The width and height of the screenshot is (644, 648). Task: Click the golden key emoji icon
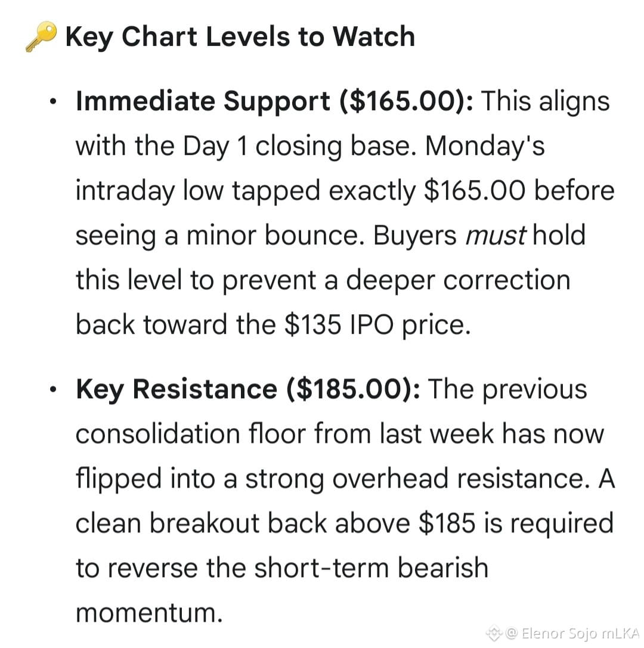[x=41, y=37]
